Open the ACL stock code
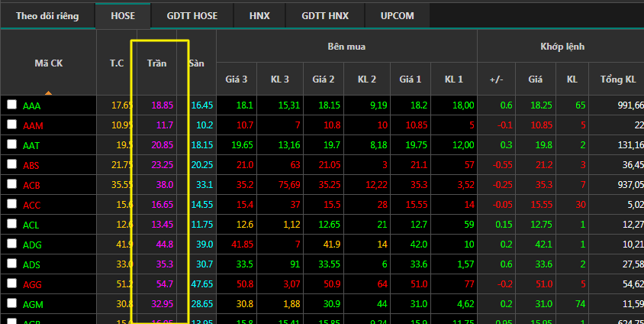Image resolution: width=644 pixels, height=324 pixels. [31, 225]
